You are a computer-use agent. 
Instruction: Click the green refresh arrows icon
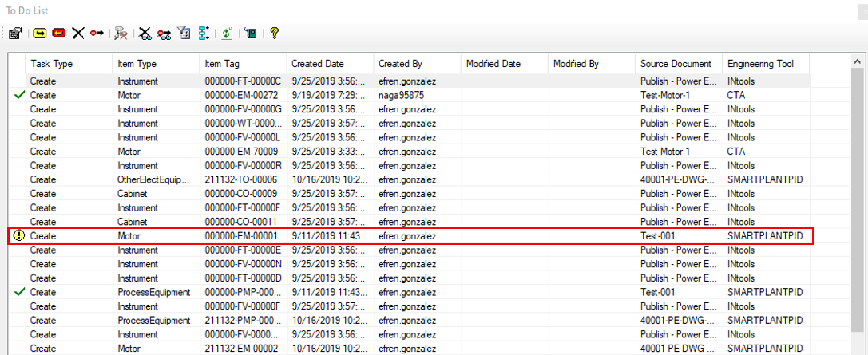[227, 33]
